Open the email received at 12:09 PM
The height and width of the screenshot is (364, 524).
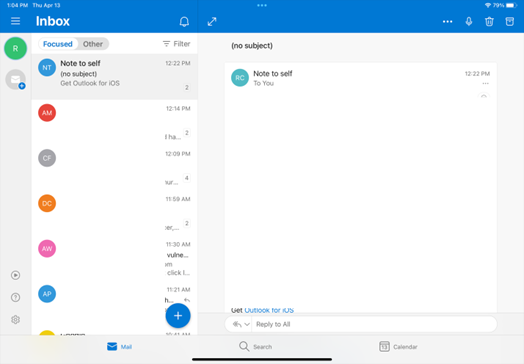(115, 167)
